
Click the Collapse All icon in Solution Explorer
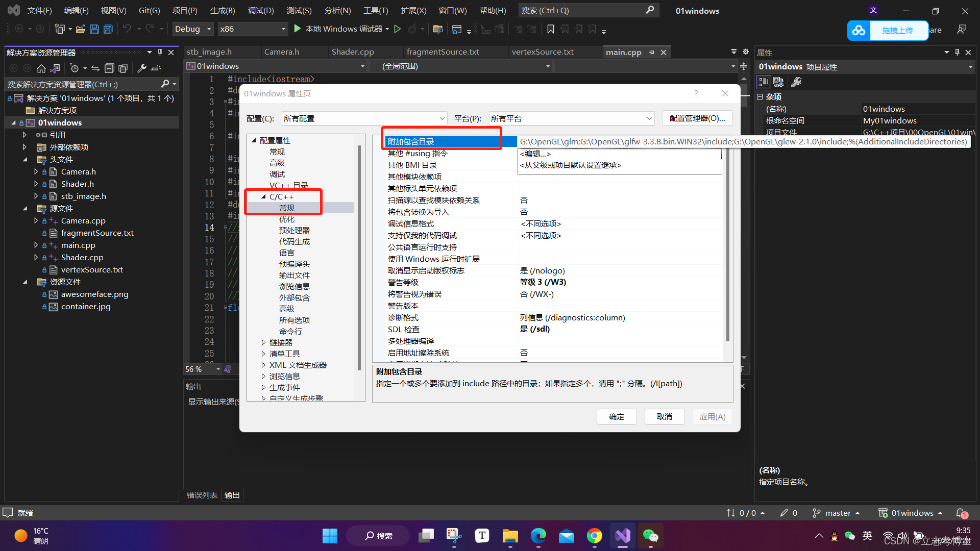109,68
